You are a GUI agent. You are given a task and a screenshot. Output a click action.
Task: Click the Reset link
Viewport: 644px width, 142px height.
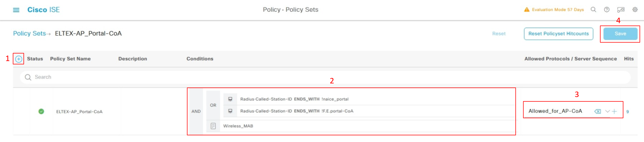499,34
